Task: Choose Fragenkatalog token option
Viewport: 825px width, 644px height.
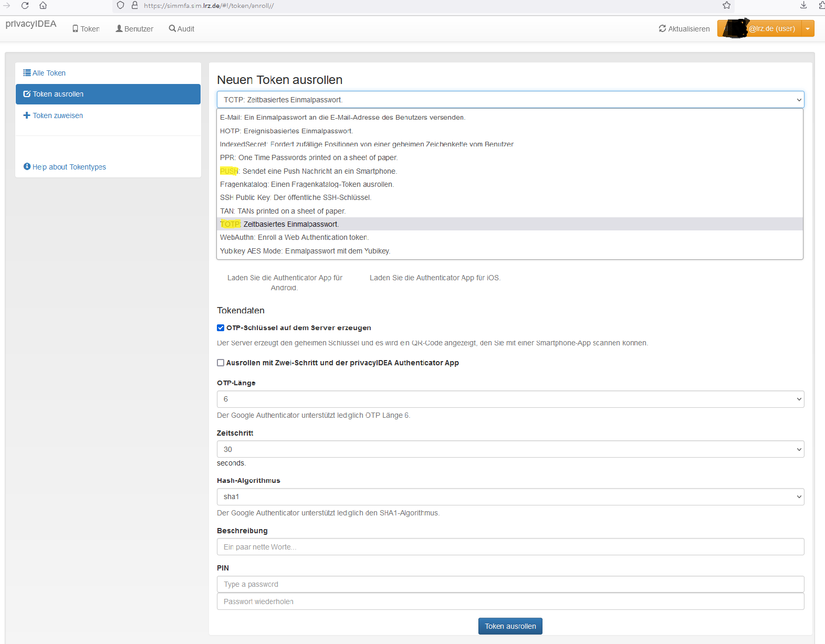Action: (510, 184)
